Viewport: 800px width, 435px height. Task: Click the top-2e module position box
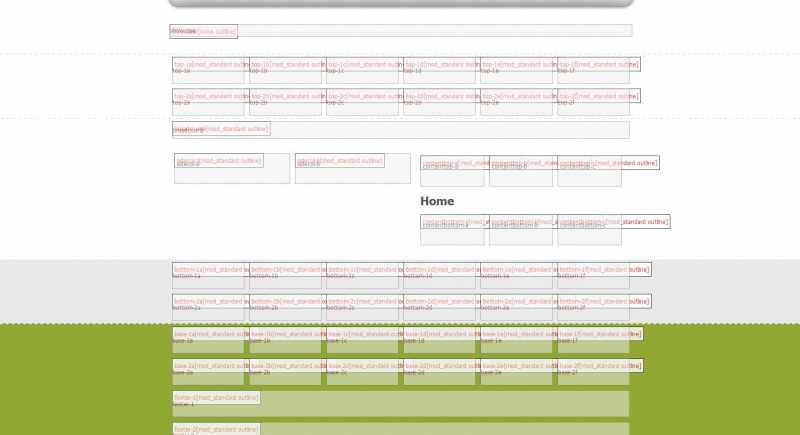pos(516,102)
